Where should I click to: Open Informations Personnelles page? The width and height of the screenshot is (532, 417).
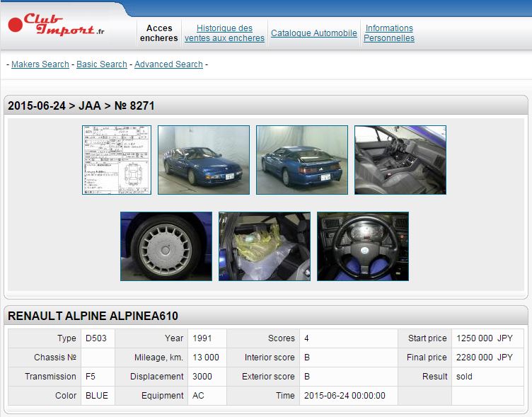389,33
